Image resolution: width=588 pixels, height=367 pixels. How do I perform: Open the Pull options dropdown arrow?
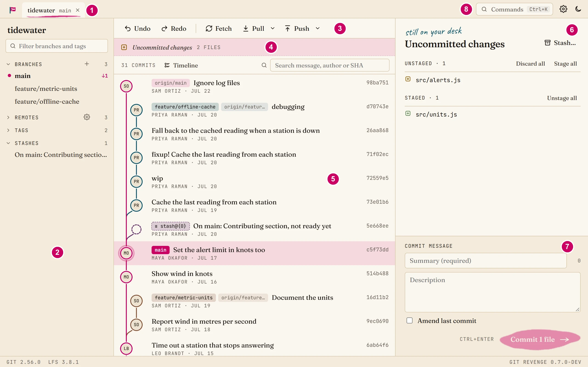[273, 29]
